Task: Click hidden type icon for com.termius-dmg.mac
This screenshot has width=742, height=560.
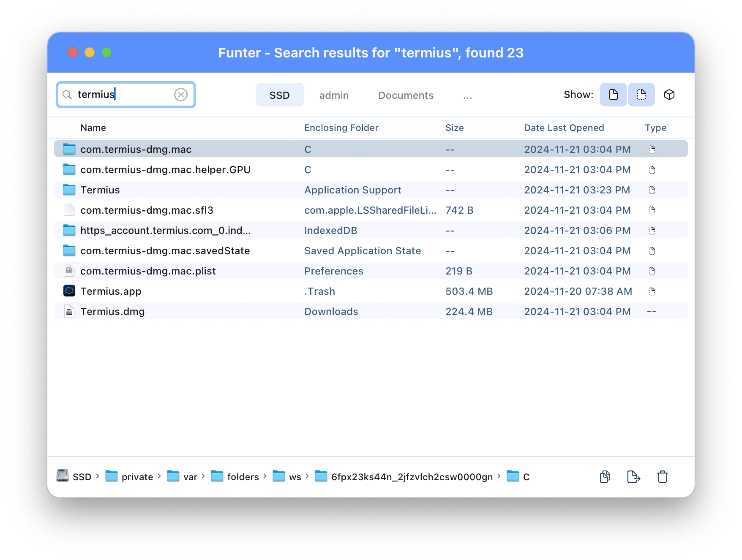Action: click(x=652, y=150)
